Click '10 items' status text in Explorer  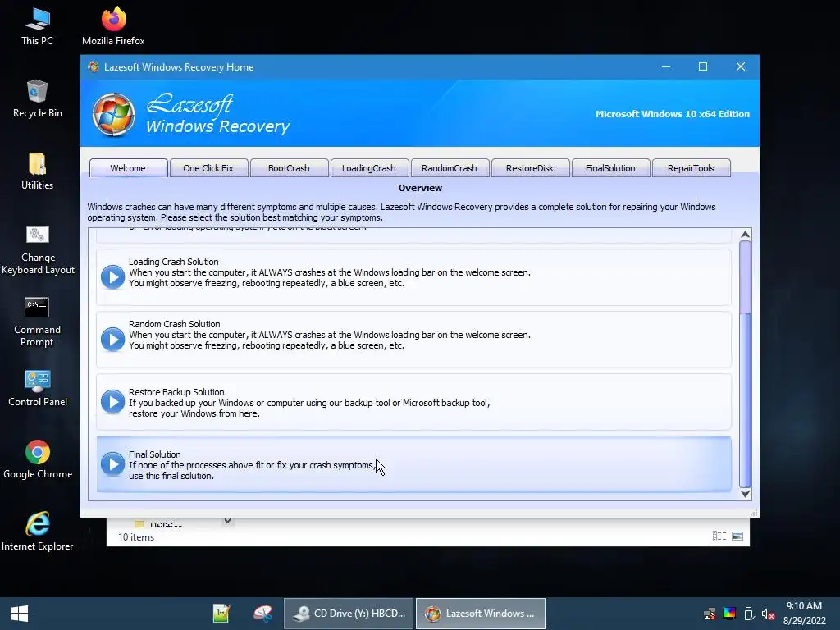[136, 536]
